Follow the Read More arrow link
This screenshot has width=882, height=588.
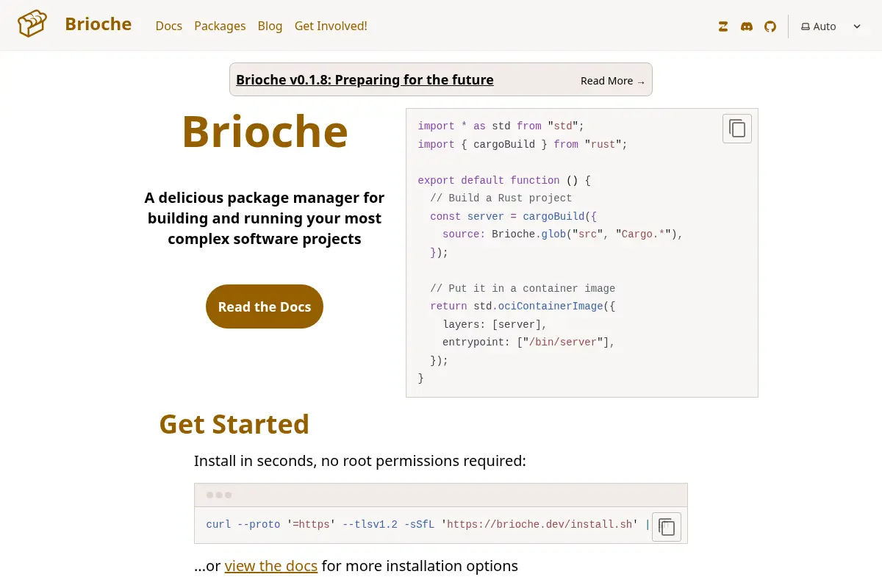tap(613, 81)
